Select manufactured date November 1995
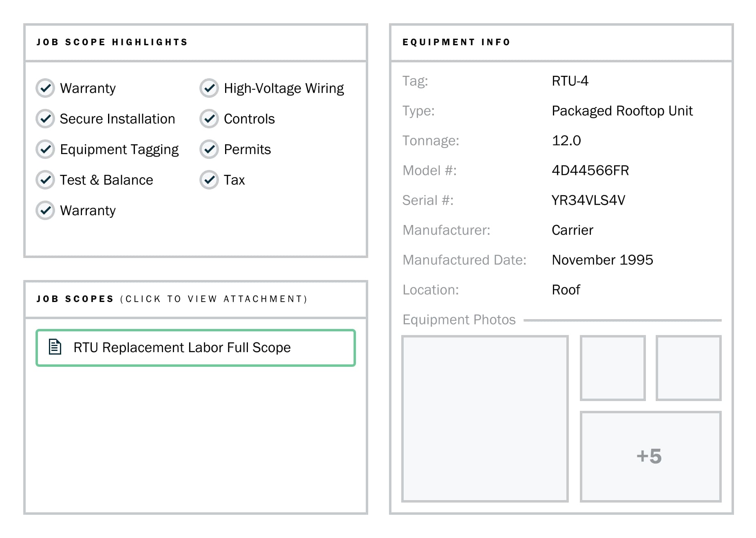The image size is (756, 538). 602,260
